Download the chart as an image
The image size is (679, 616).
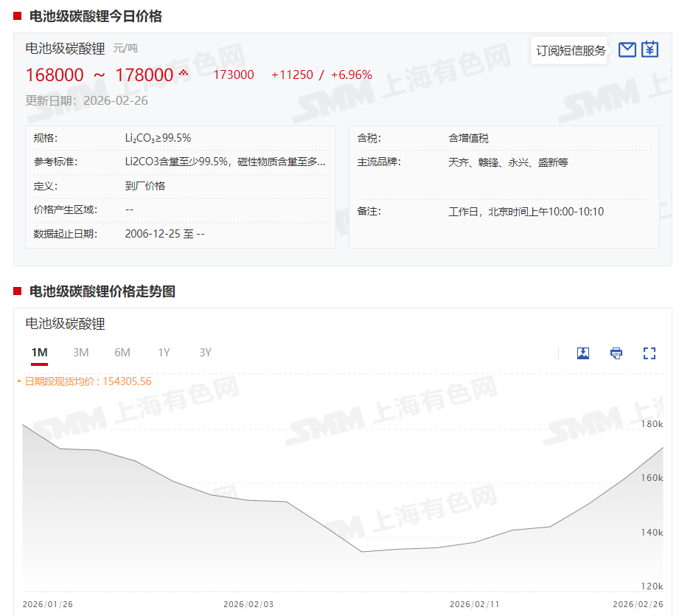[x=583, y=353]
